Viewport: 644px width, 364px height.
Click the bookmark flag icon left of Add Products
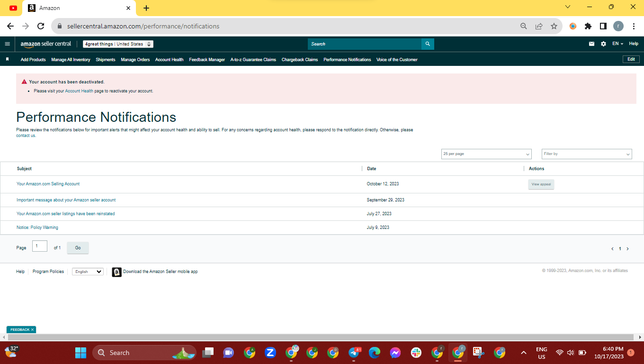pos(7,60)
